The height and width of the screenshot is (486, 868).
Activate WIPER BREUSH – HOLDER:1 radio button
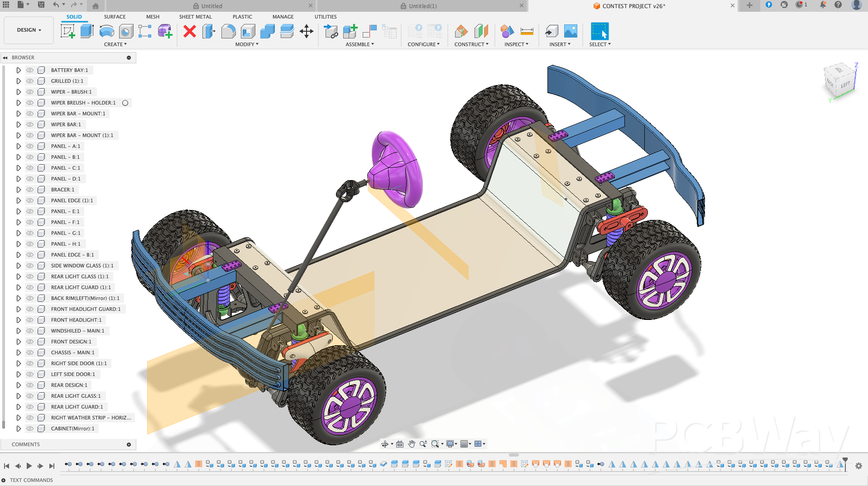(x=125, y=103)
